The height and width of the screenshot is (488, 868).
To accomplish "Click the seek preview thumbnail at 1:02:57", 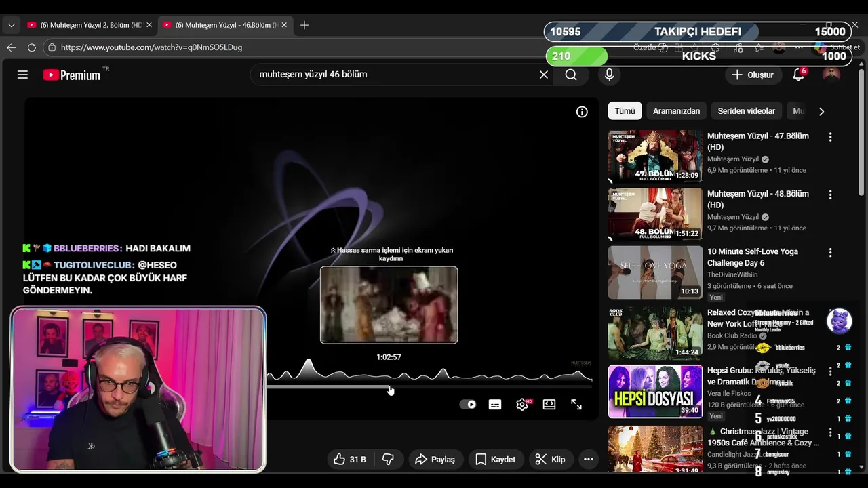I will click(389, 305).
